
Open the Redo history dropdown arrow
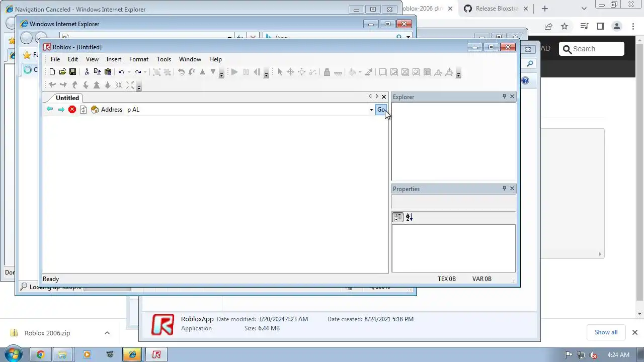tap(145, 72)
